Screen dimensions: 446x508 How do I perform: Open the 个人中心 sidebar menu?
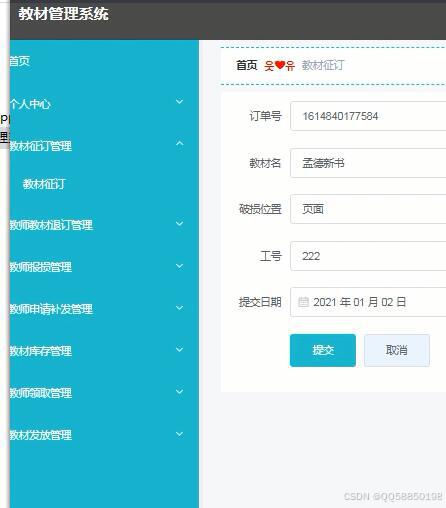click(x=30, y=104)
